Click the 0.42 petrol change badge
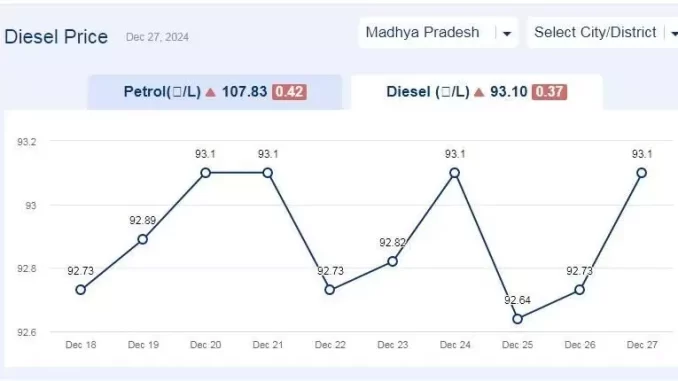Image resolution: width=678 pixels, height=381 pixels. (289, 92)
